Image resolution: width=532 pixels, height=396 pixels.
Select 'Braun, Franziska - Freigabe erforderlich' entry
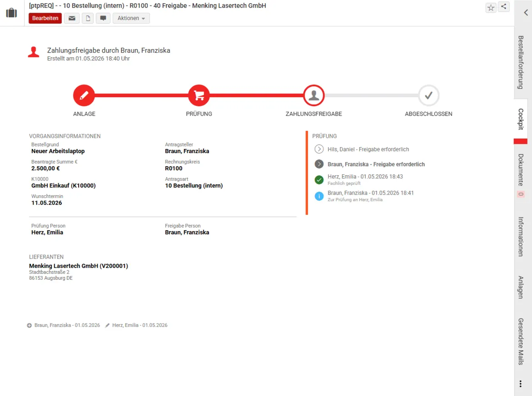pos(376,164)
